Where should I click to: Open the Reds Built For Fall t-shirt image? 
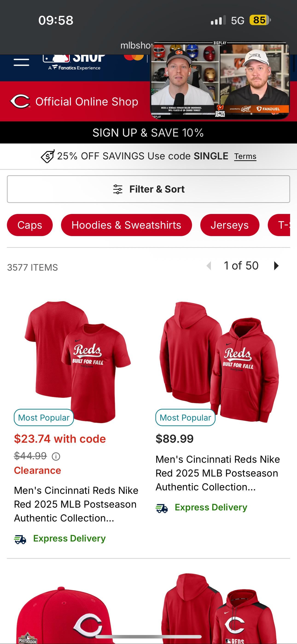78,362
